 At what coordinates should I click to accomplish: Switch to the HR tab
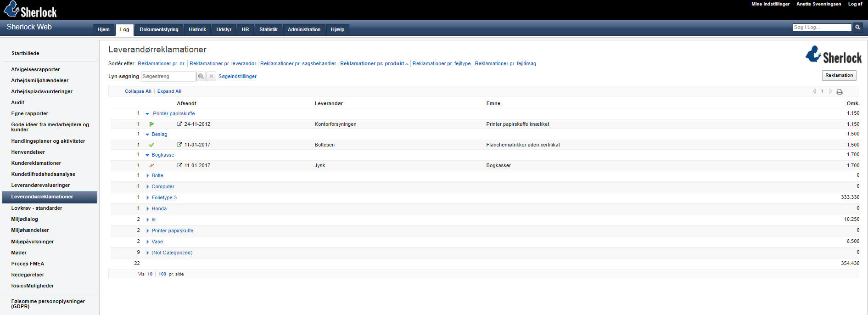coord(245,29)
